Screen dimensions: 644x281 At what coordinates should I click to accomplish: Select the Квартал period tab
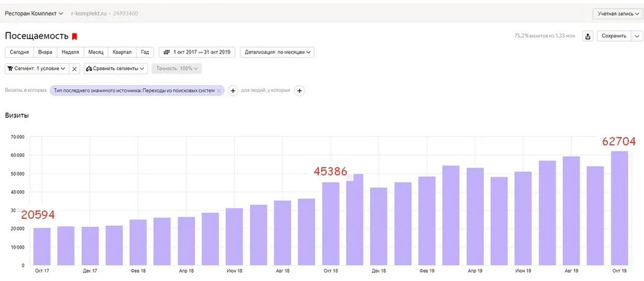pyautogui.click(x=122, y=52)
